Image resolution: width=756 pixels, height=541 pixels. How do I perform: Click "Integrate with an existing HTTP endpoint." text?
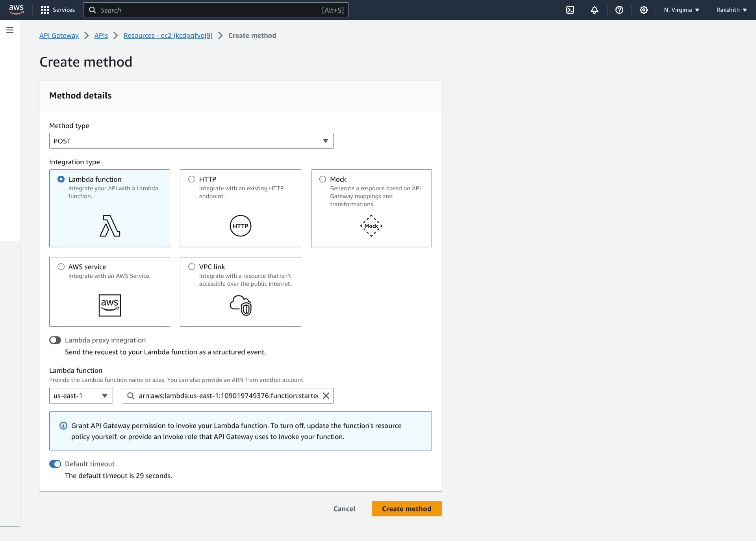click(x=241, y=192)
